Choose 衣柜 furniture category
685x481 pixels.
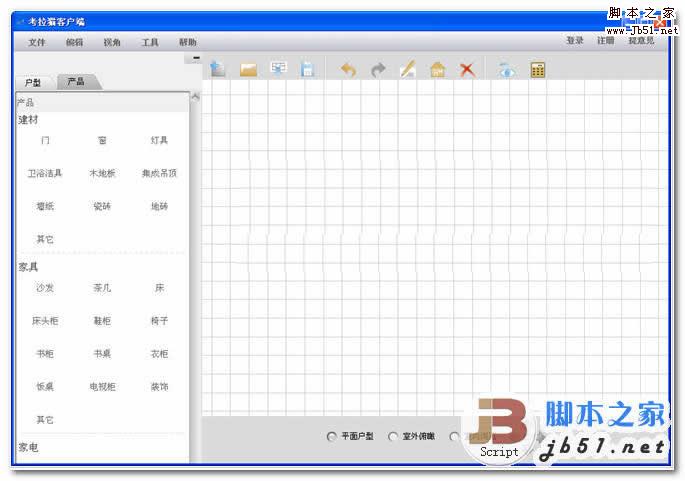pos(159,354)
